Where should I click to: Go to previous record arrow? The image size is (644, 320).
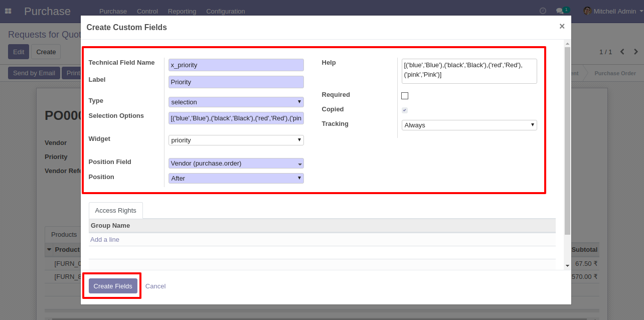tap(622, 52)
